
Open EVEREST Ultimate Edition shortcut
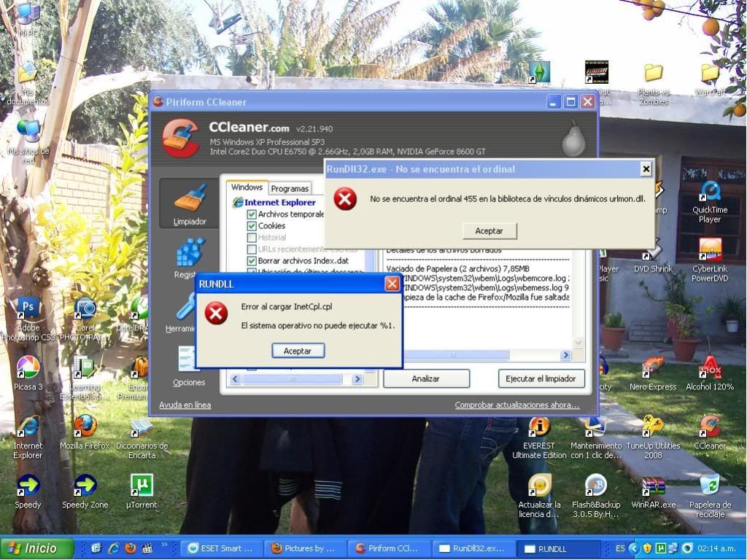[x=539, y=436]
